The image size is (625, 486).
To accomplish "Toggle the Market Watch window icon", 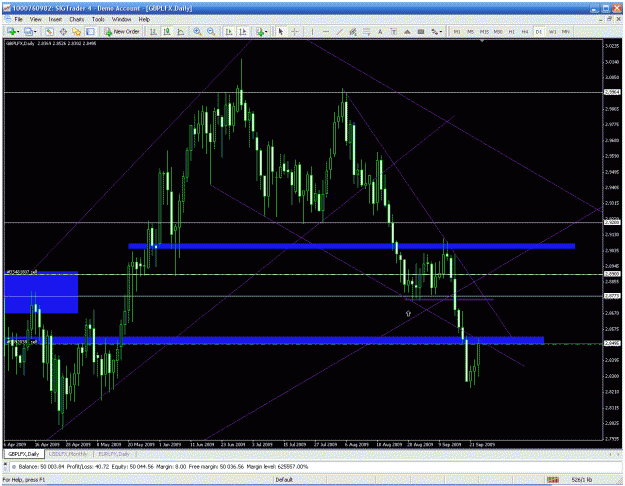I will (49, 31).
